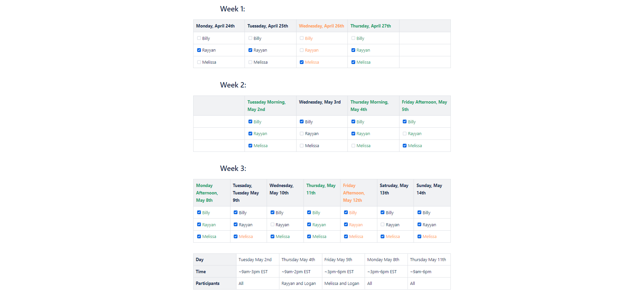Uncheck Melissa under Sunday, May 14th
The width and height of the screenshot is (644, 301).
click(419, 236)
